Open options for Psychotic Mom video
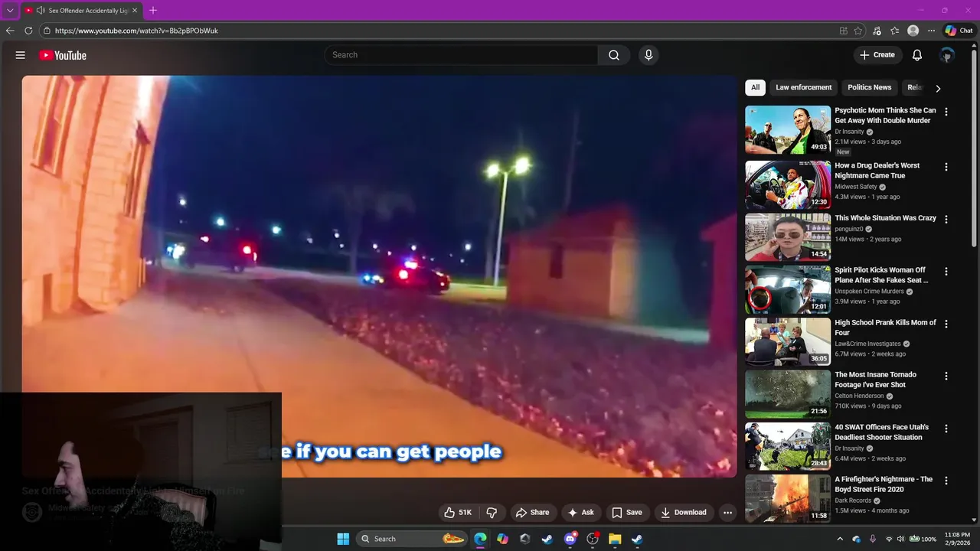Image resolution: width=980 pixels, height=551 pixels. [946, 112]
